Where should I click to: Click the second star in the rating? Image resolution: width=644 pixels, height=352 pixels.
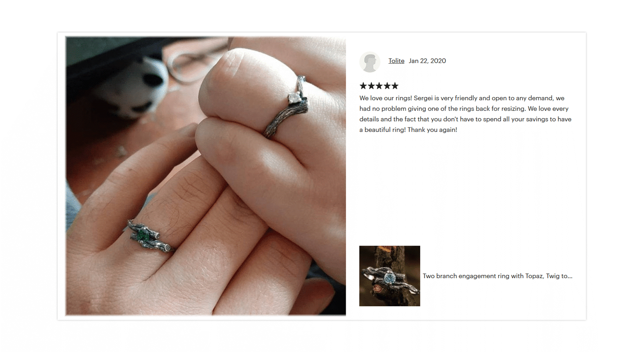[x=371, y=86]
